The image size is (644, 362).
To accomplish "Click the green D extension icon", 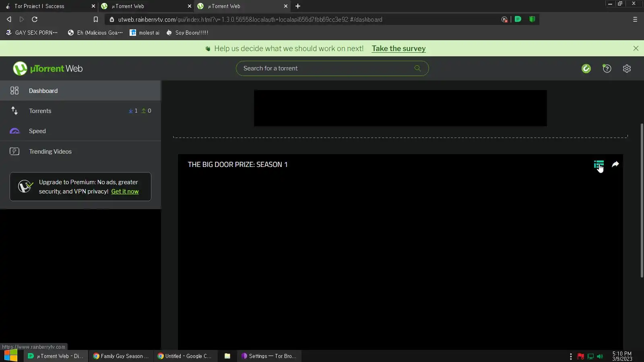I will [518, 19].
